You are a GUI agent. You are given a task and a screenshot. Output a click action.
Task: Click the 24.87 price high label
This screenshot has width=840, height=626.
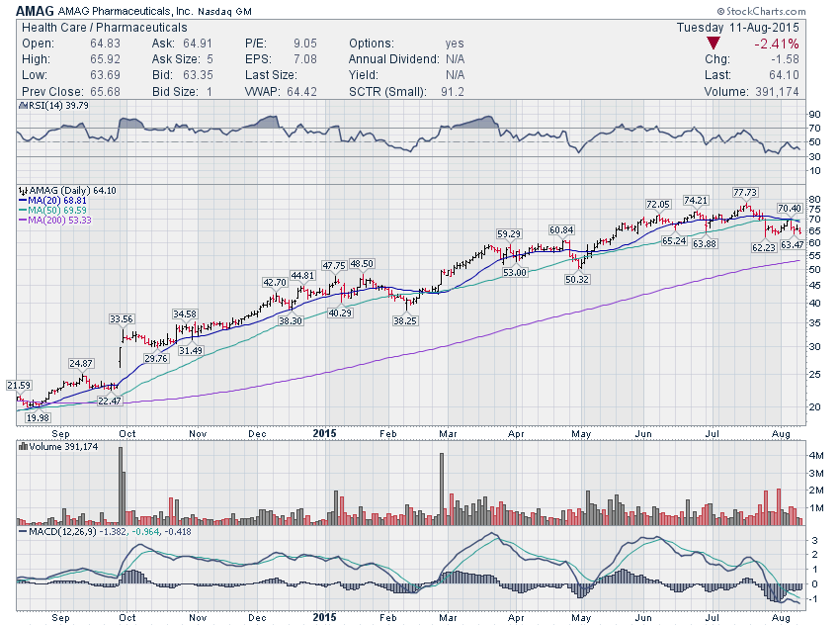(x=81, y=363)
